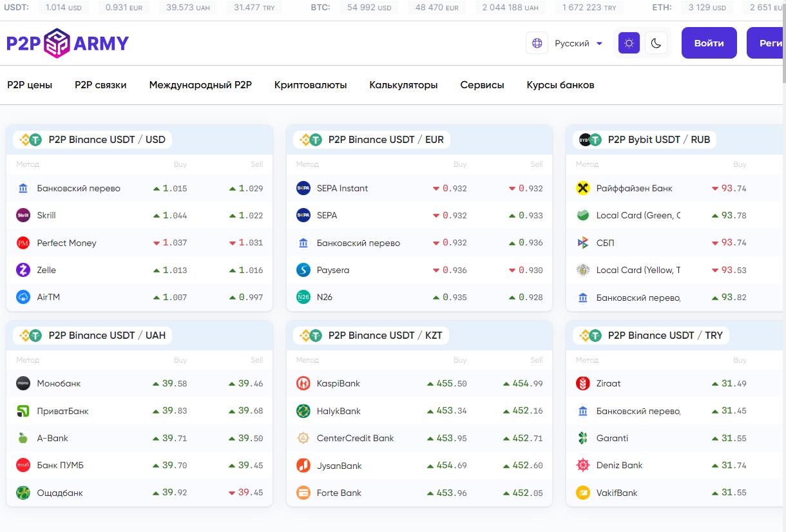Click the Perfect Money icon

pyautogui.click(x=23, y=243)
